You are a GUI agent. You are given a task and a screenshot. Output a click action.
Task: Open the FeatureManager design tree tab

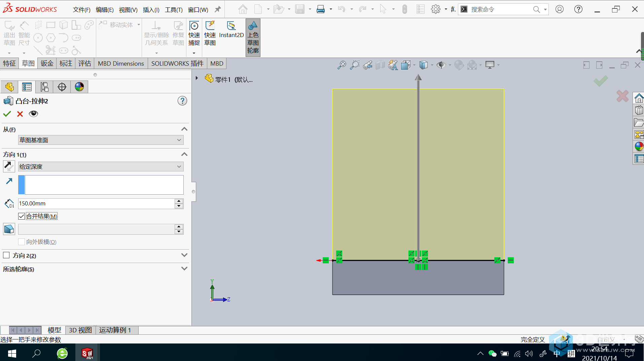tap(9, 87)
